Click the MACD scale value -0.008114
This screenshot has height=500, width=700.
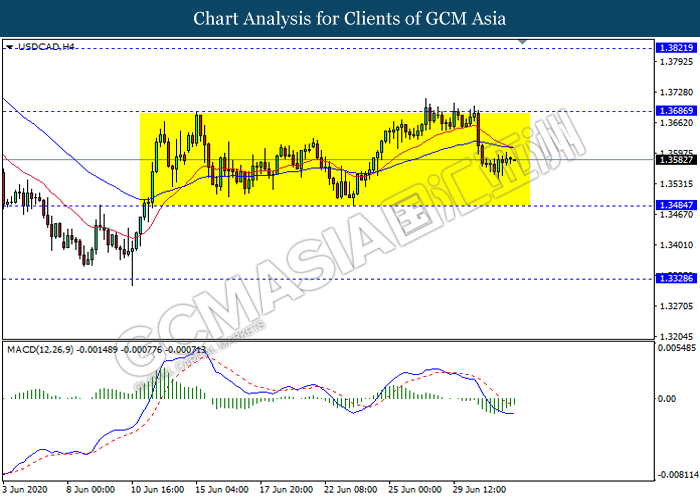[679, 475]
